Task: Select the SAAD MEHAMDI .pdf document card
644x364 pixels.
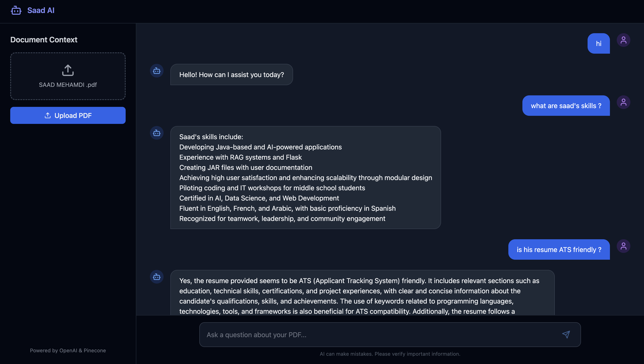Action: (x=68, y=76)
